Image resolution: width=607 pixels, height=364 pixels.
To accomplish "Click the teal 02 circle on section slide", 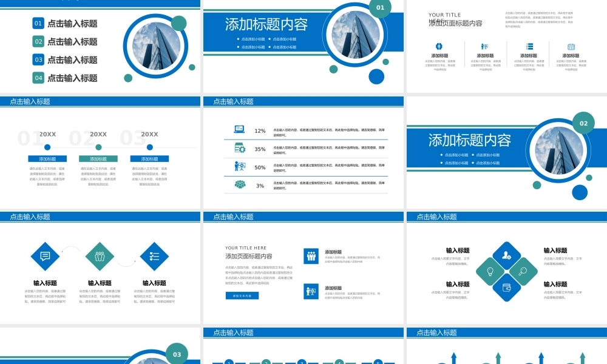I will coord(583,123).
